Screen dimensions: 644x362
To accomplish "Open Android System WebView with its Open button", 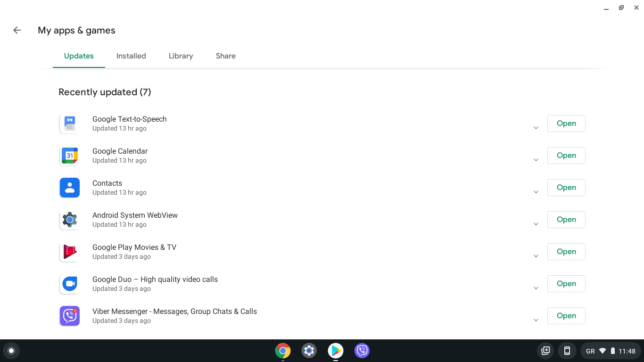I will (566, 220).
